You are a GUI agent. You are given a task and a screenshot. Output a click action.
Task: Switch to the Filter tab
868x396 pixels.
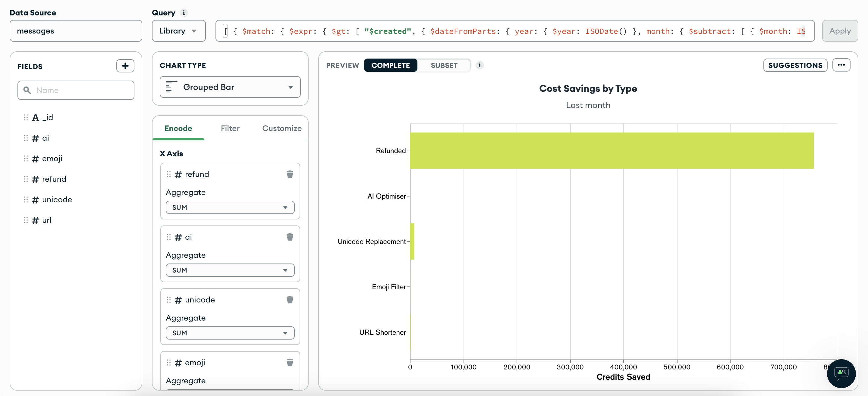(x=230, y=128)
